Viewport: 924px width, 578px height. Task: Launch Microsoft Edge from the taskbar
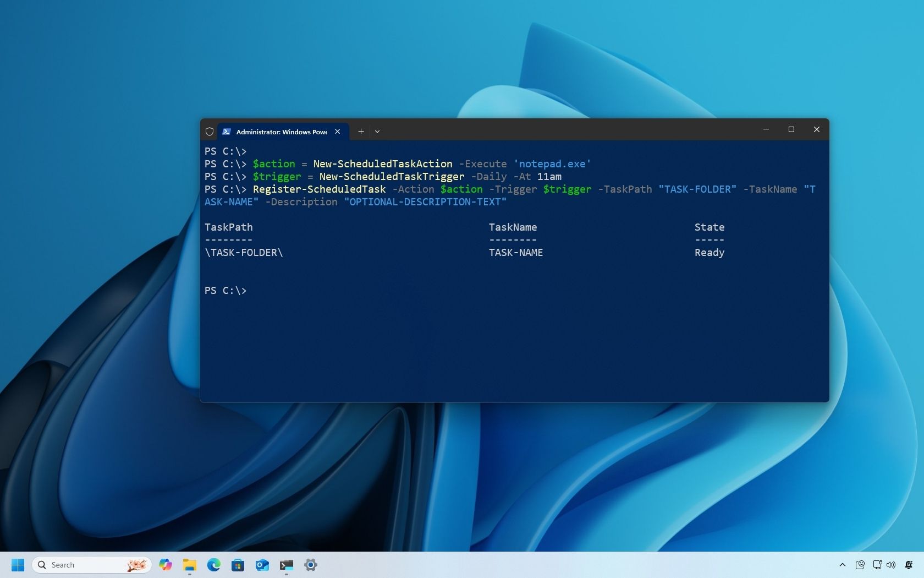pyautogui.click(x=214, y=565)
